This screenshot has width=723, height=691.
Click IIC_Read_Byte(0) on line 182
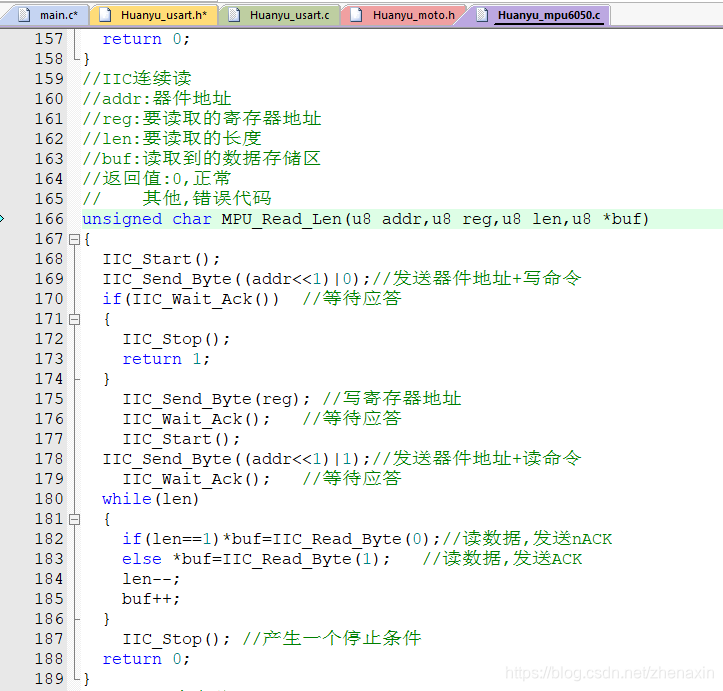[x=356, y=539]
